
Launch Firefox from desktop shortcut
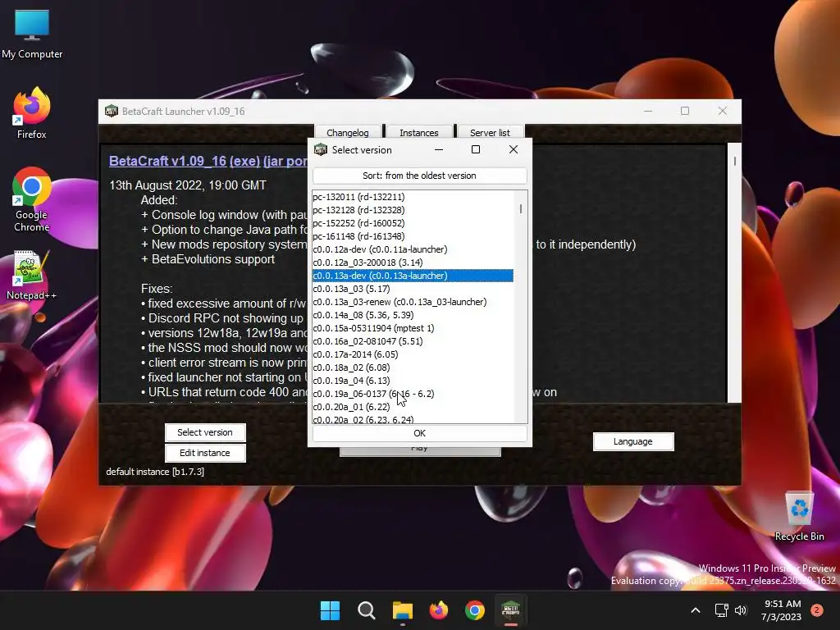click(32, 113)
